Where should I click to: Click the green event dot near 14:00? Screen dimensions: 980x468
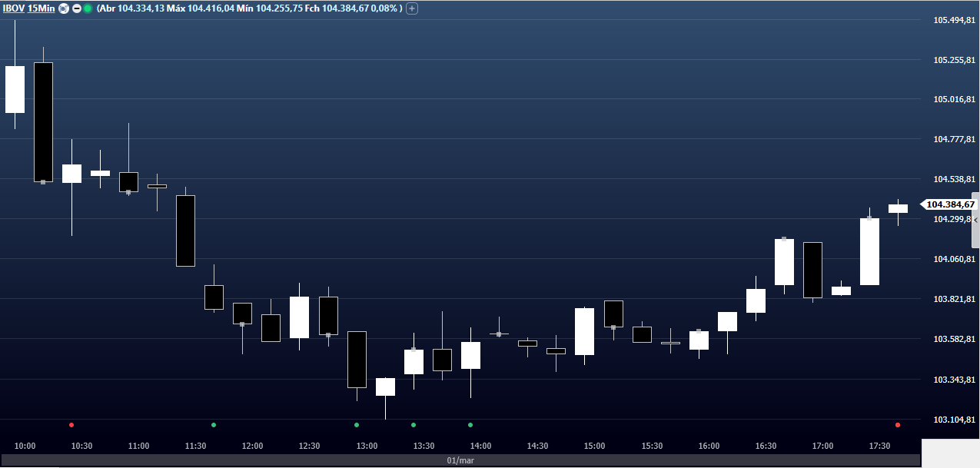pyautogui.click(x=470, y=425)
